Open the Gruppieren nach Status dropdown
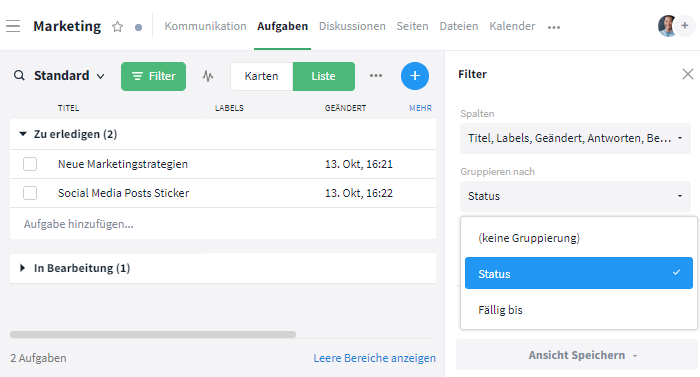The image size is (700, 377). (x=575, y=196)
